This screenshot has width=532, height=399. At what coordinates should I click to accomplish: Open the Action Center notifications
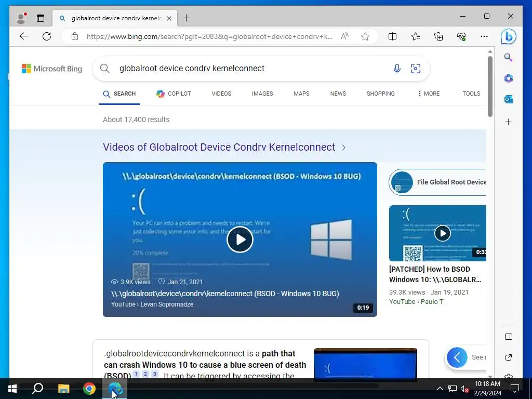click(x=515, y=389)
